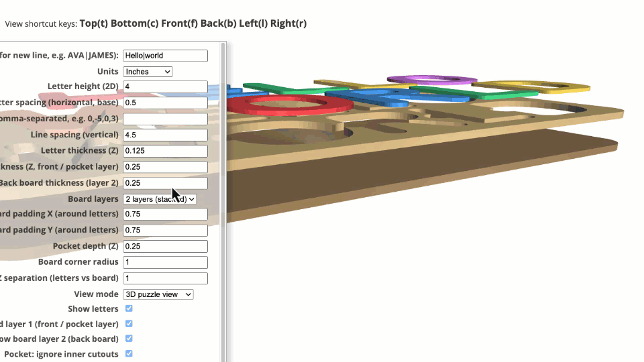Click the letter spacing horizontal field
This screenshot has height=362, width=644.
165,103
